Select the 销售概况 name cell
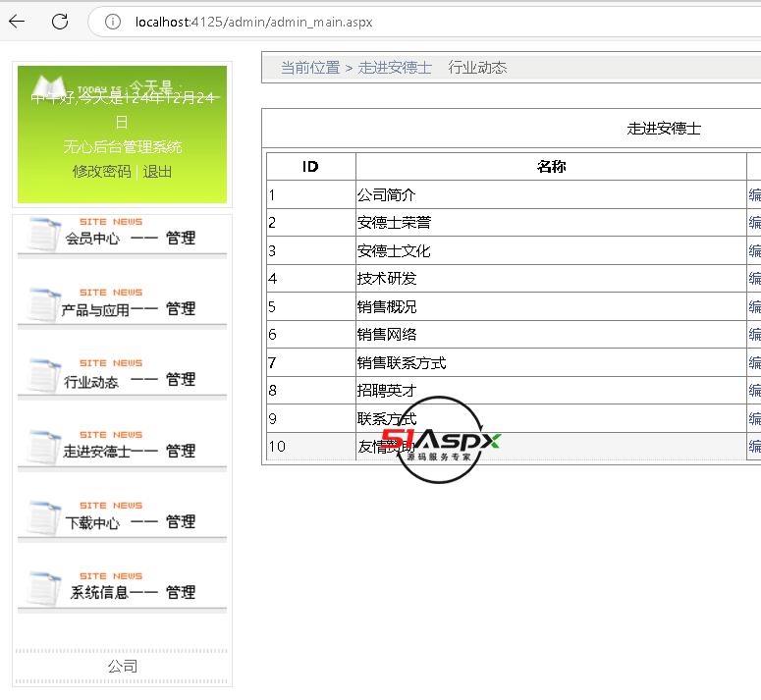The image size is (761, 700). (x=551, y=306)
